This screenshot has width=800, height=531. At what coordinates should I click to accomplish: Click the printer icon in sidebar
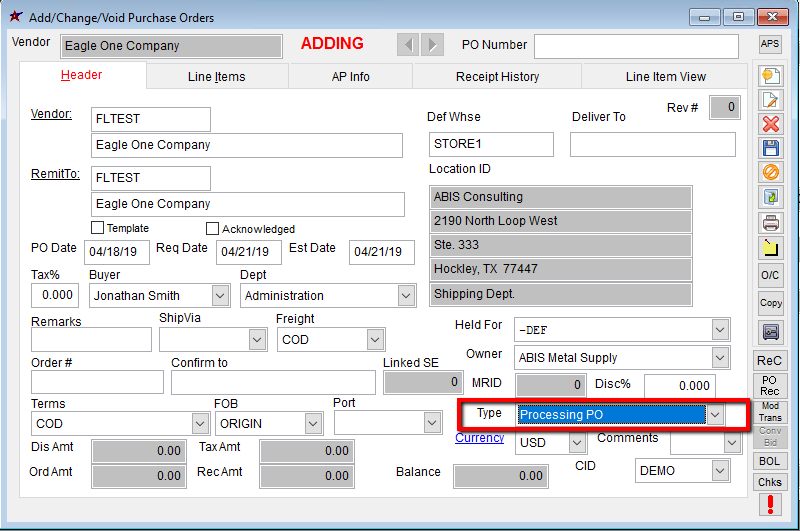[770, 222]
